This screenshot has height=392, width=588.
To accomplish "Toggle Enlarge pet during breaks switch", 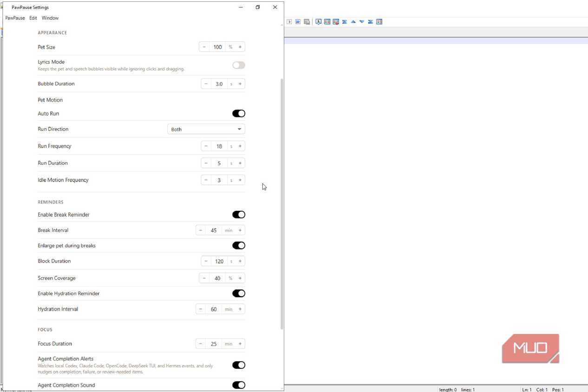I will point(239,245).
